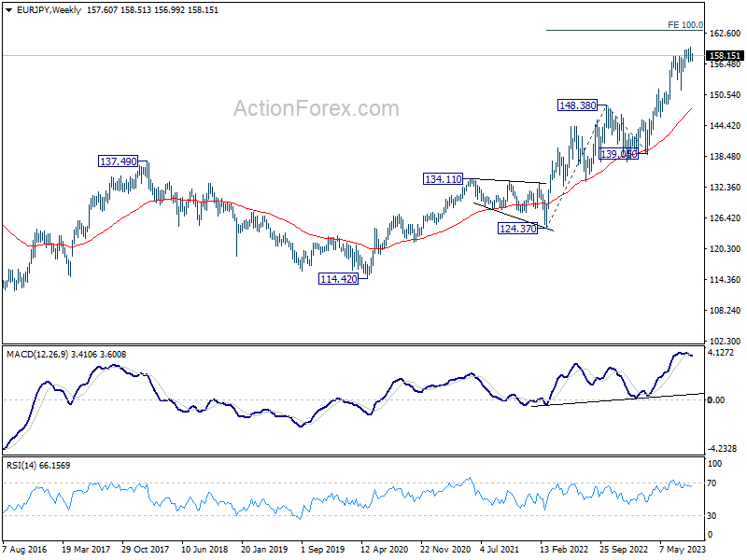Click the 134.110 price label
The height and width of the screenshot is (560, 747).
443,179
